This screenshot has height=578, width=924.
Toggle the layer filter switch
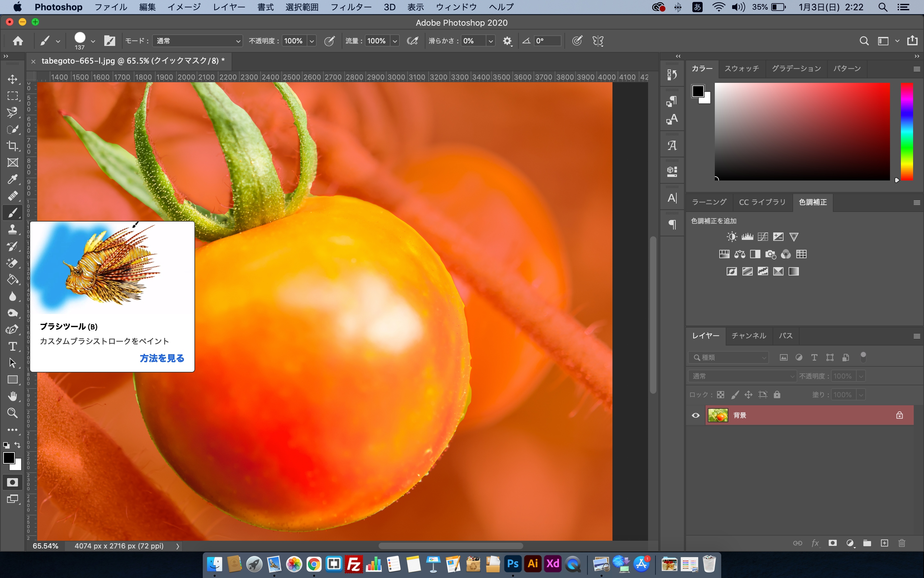[x=863, y=357]
